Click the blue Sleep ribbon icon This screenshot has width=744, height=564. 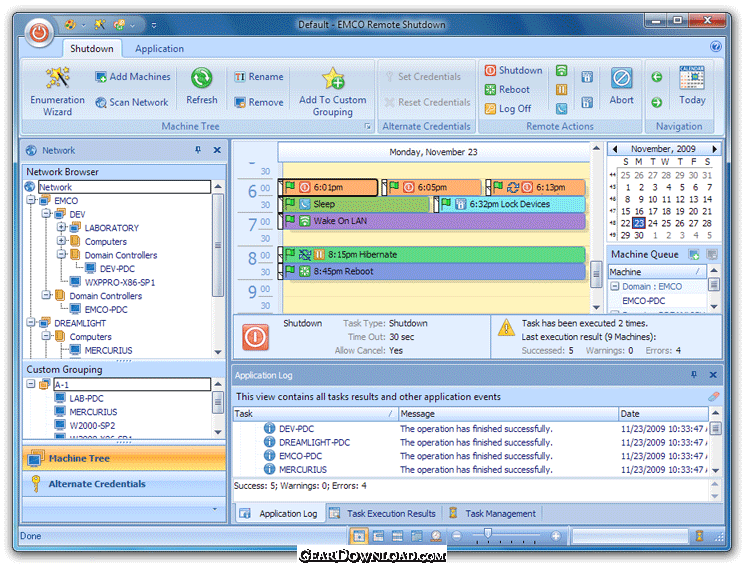561,109
